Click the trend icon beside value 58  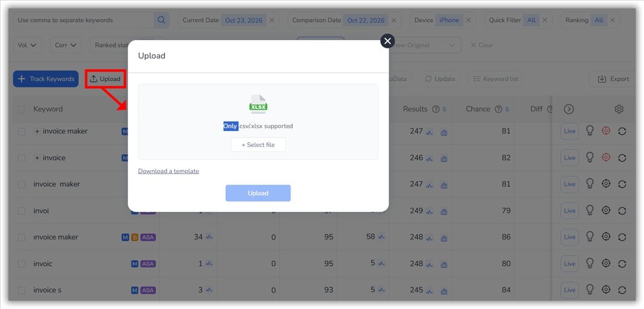(x=381, y=237)
